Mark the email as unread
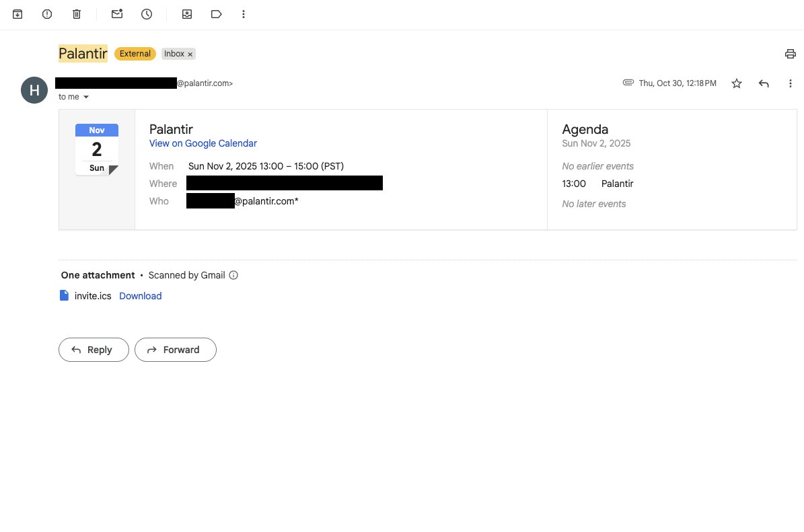The height and width of the screenshot is (532, 804). (x=117, y=14)
